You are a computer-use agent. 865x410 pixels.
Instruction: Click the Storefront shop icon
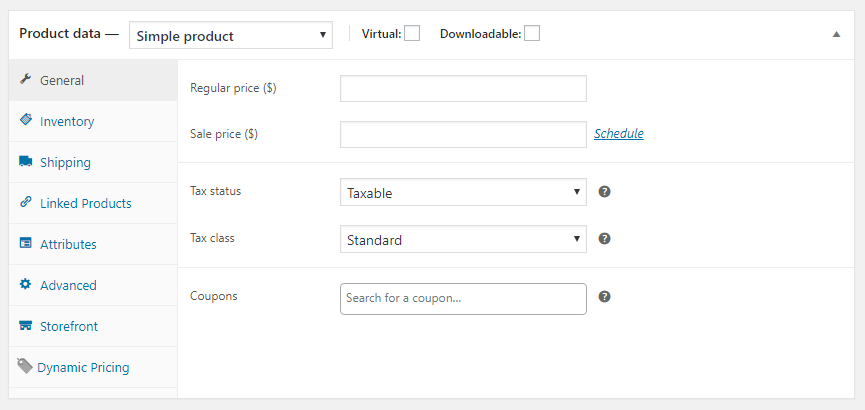coord(25,325)
